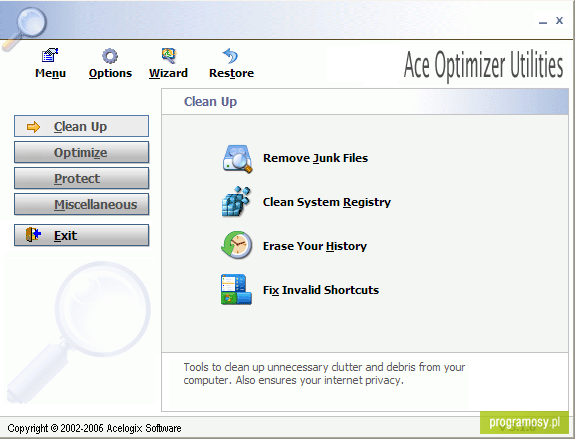575x440 pixels.
Task: Open Clean System Registry text link
Action: [x=327, y=202]
